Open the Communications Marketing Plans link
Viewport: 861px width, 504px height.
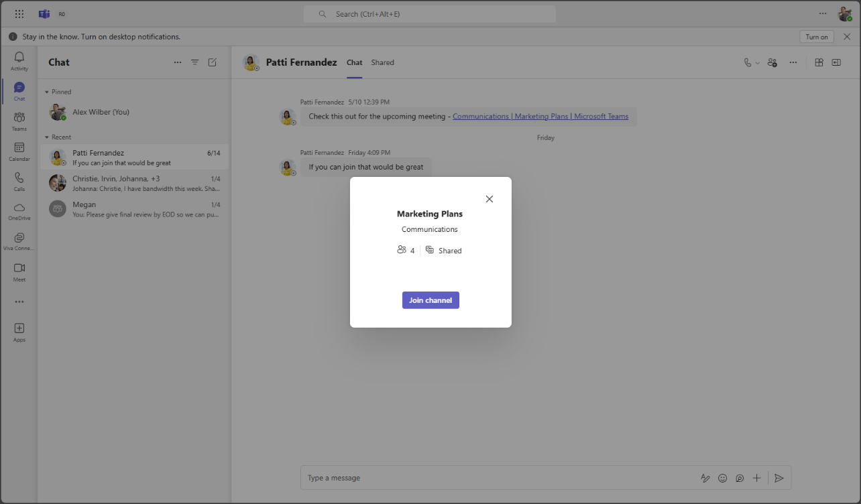(x=540, y=117)
